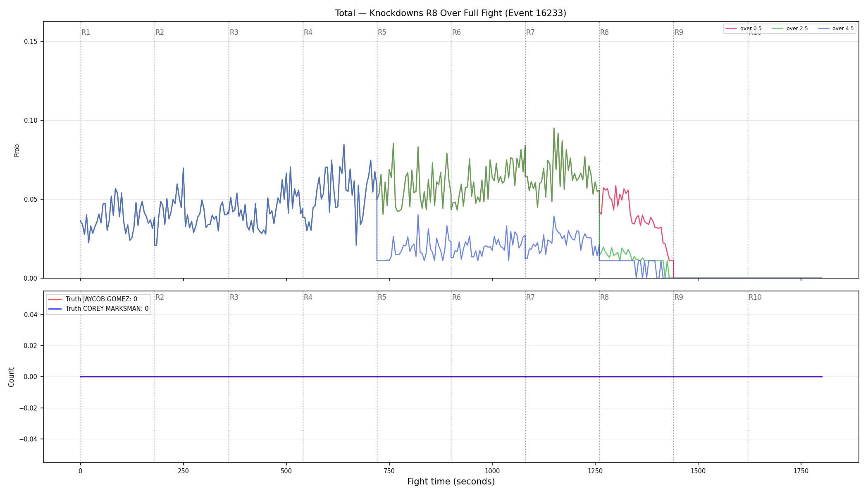Click the R9 round marker in top chart
Screen dimensions: 868x496
click(x=679, y=32)
